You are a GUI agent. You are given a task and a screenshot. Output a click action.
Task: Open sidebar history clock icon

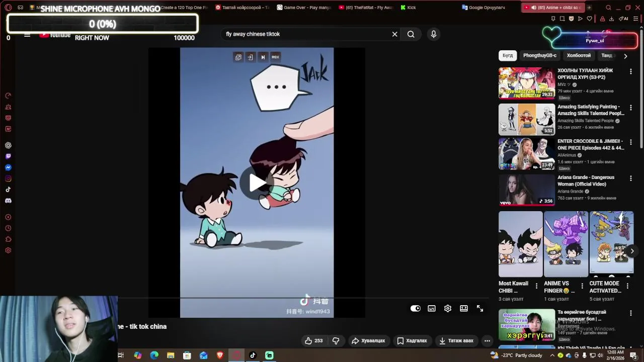pos(8,228)
